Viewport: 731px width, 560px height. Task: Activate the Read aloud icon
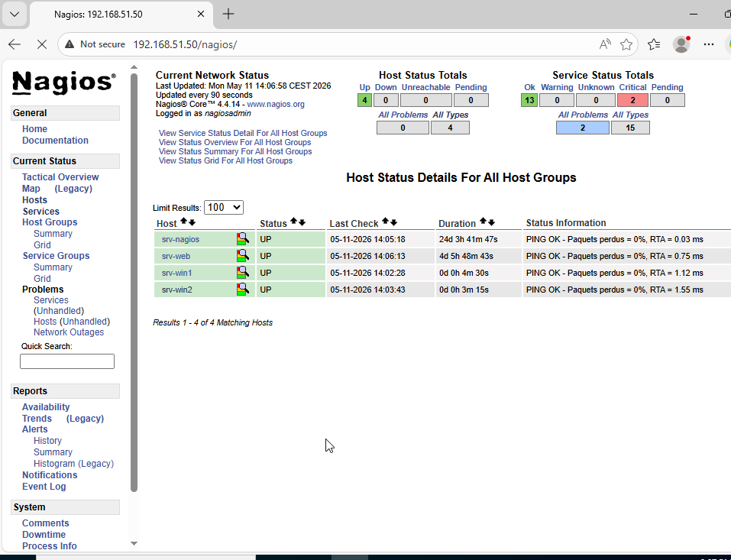(605, 44)
